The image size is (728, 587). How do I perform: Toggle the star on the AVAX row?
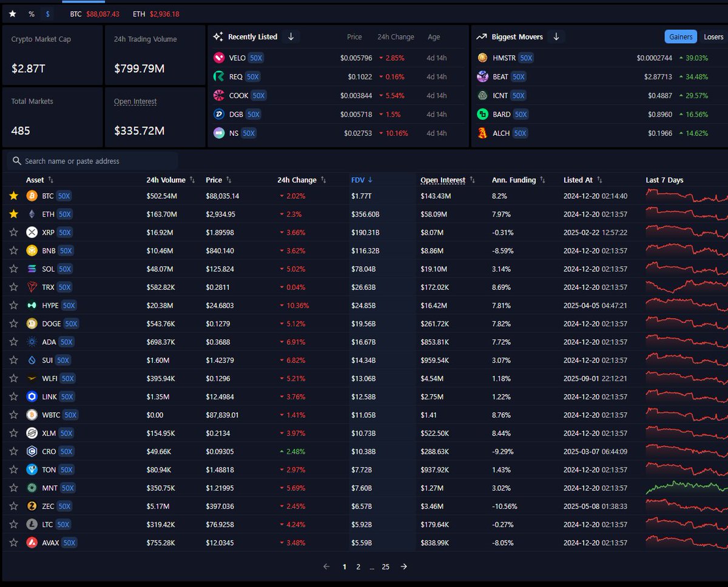pos(13,543)
